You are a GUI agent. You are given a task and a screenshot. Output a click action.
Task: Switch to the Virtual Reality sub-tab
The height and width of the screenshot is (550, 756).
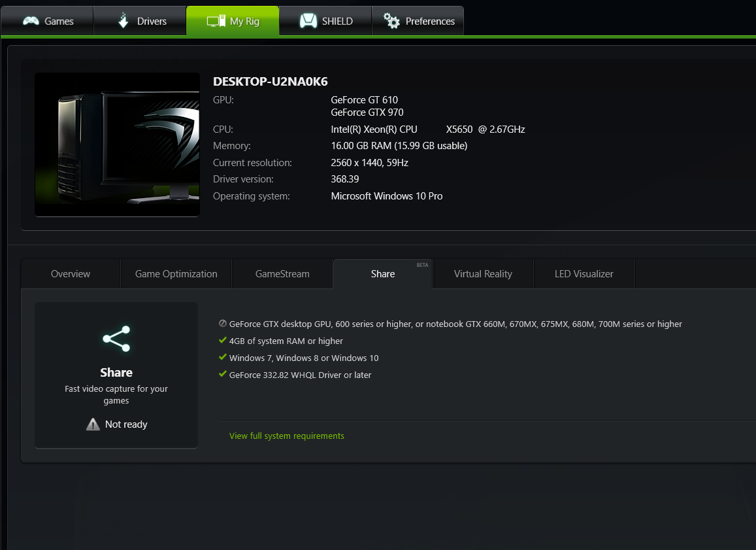[483, 274]
